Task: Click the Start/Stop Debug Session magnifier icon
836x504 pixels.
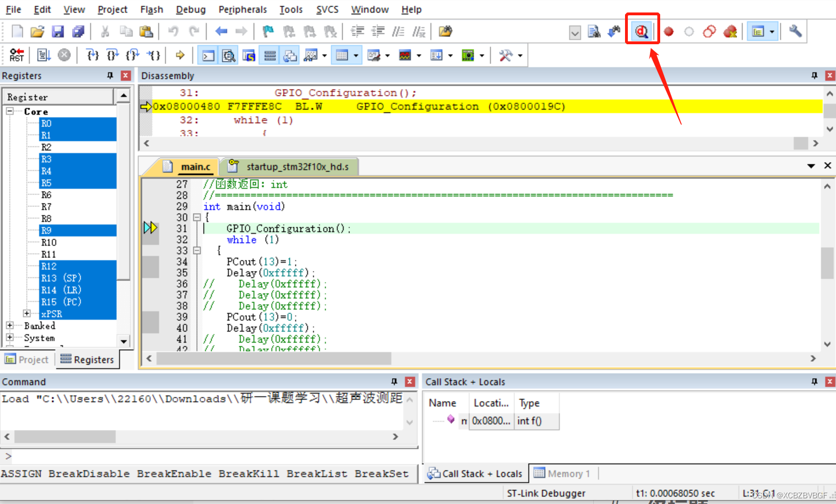Action: pyautogui.click(x=642, y=32)
